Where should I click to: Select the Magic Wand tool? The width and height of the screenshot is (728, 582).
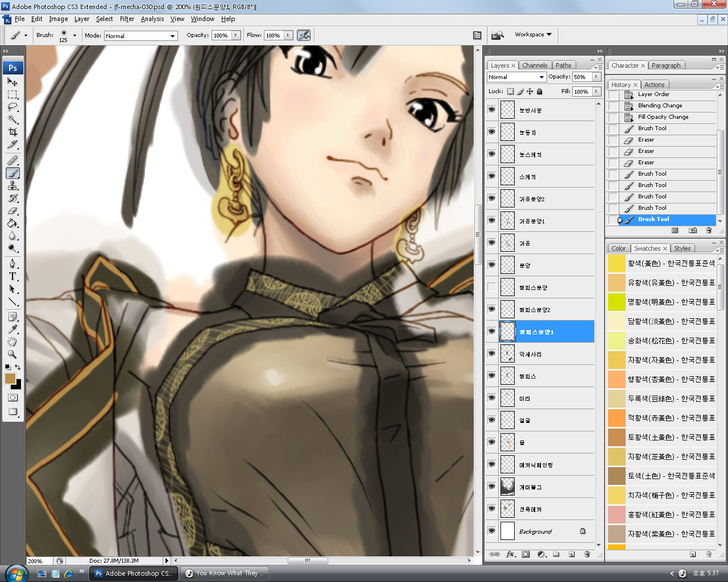pyautogui.click(x=13, y=119)
